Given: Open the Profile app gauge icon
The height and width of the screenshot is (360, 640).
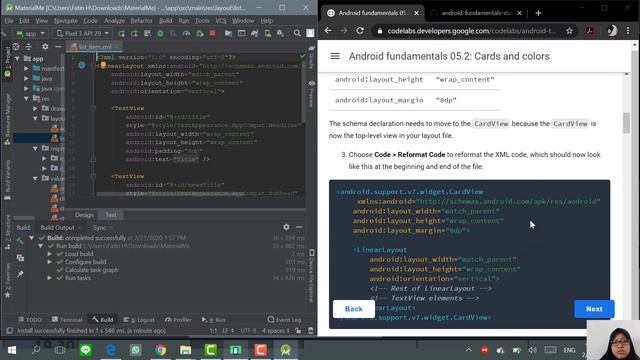Looking at the screenshot, I should [x=187, y=33].
